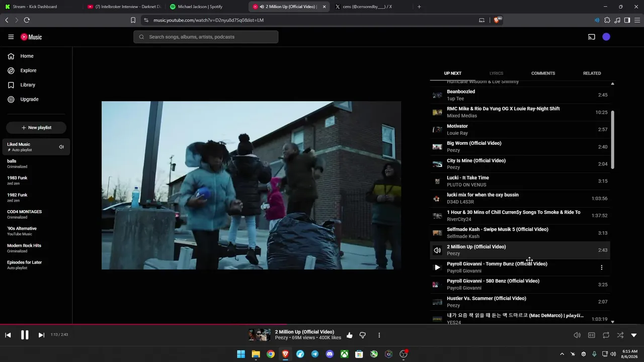
Task: Open Brave Shields icon in address bar
Action: tap(498, 20)
